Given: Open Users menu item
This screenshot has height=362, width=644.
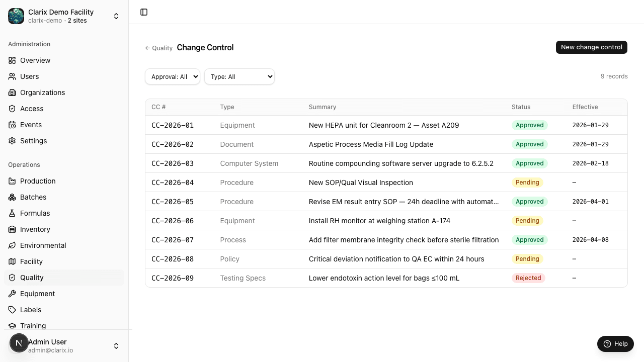Looking at the screenshot, I should click(64, 76).
